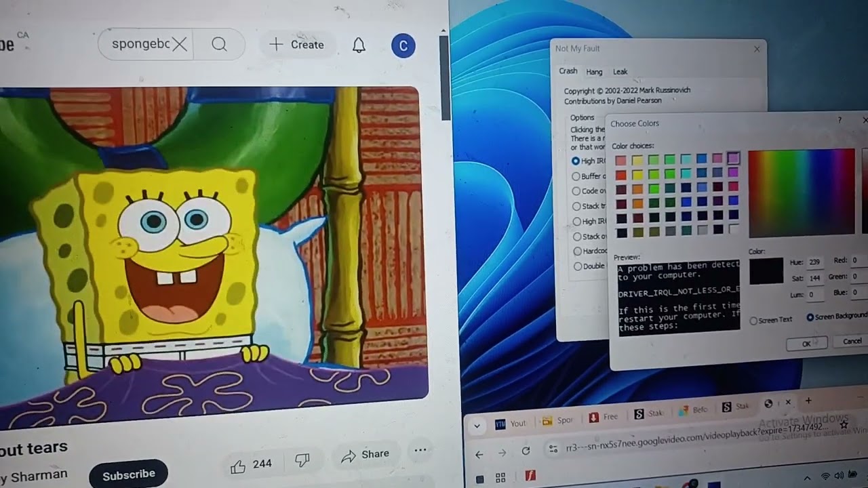Image resolution: width=868 pixels, height=488 pixels.
Task: Reload the googlevideo page
Action: [x=526, y=451]
